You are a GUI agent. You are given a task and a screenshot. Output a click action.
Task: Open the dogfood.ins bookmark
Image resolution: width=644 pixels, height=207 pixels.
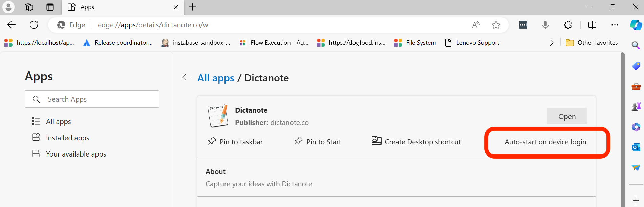(351, 43)
